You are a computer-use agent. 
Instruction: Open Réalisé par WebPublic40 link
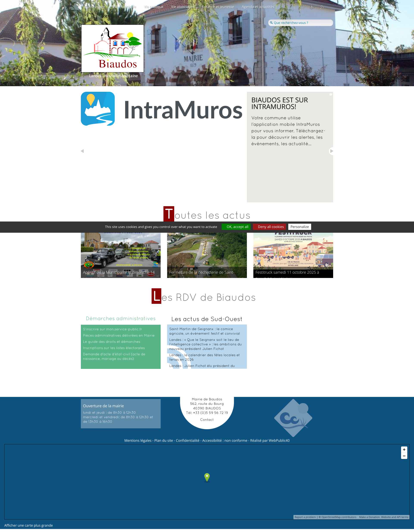[x=270, y=440]
